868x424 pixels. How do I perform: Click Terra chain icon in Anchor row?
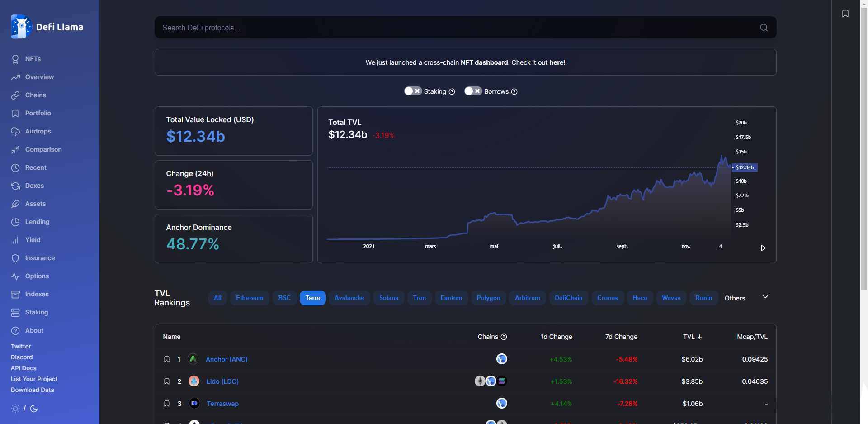502,359
